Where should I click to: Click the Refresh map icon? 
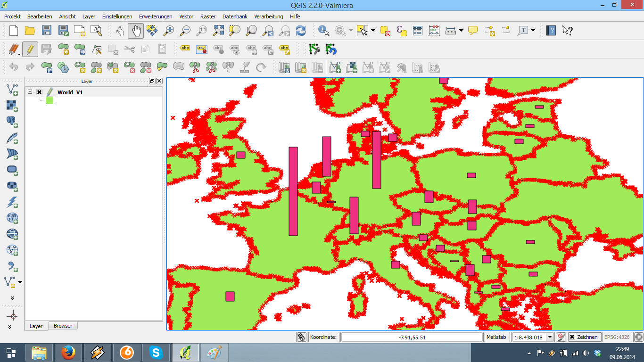[x=300, y=31]
